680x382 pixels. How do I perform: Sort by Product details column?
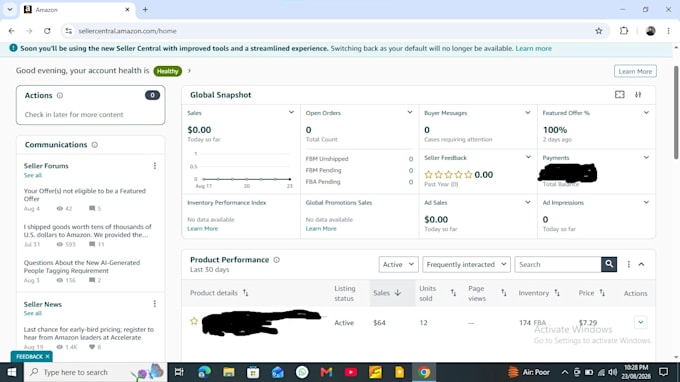coord(245,293)
